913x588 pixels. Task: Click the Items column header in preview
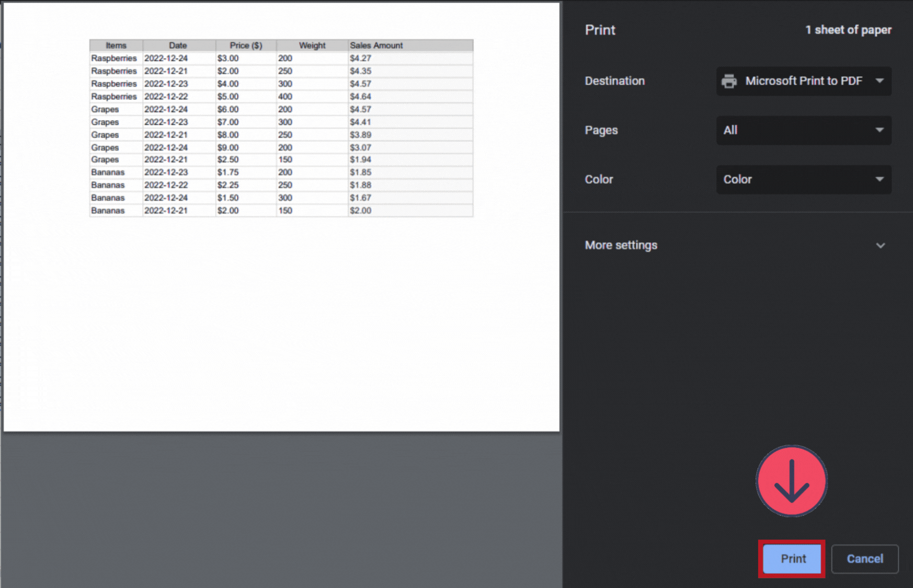pyautogui.click(x=116, y=45)
